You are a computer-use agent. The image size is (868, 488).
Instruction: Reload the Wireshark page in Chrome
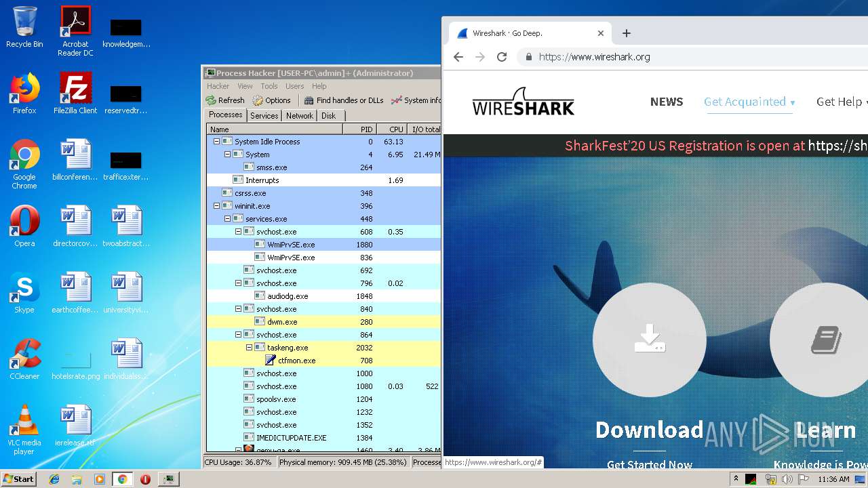point(502,57)
